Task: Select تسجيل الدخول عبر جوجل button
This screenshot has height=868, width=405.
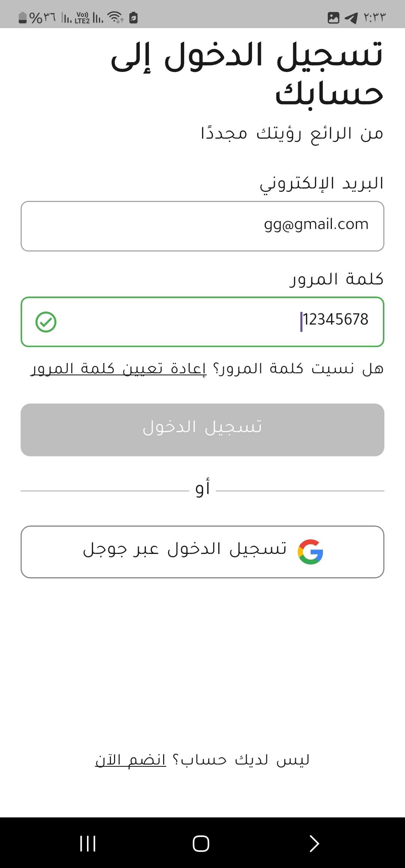Action: coord(202,552)
